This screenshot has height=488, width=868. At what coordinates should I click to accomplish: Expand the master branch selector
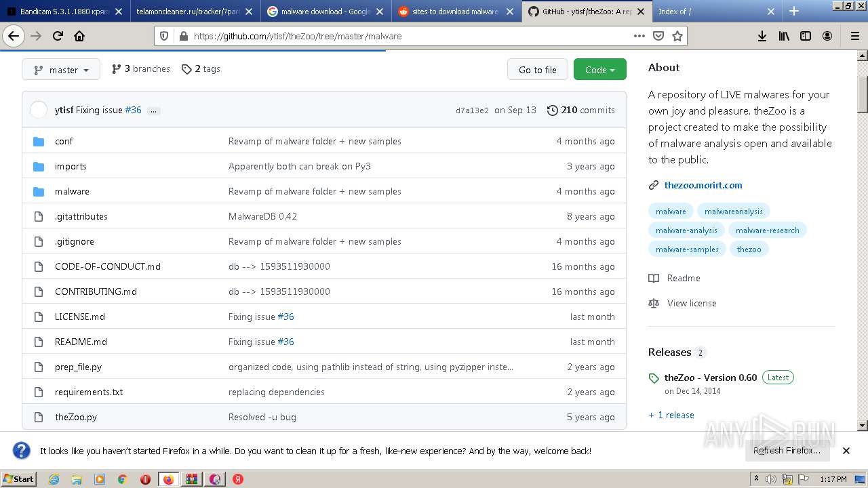pyautogui.click(x=61, y=70)
